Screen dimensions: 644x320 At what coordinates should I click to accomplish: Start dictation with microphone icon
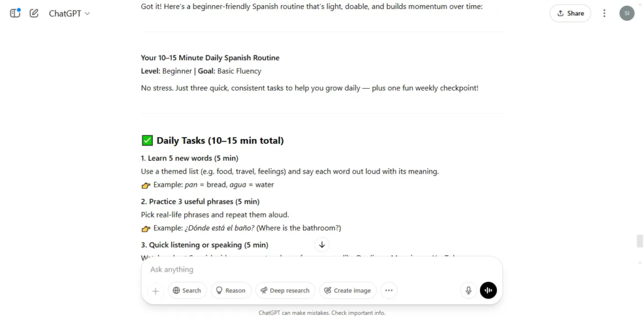click(x=468, y=290)
